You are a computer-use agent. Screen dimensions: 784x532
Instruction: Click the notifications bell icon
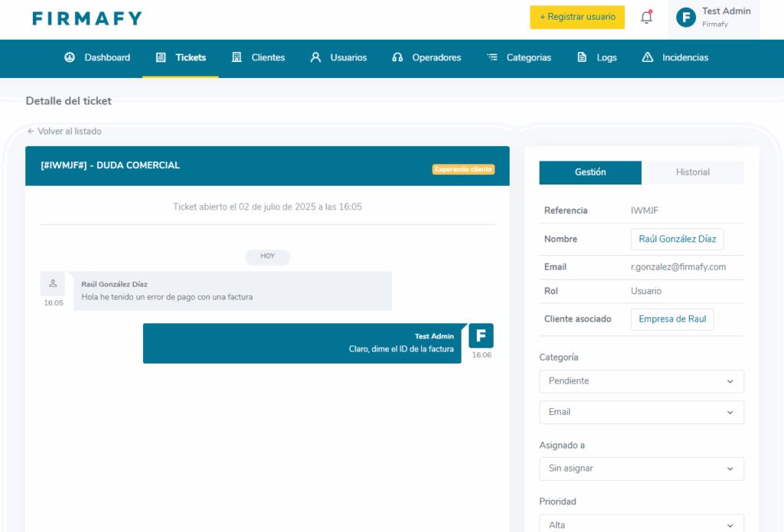646,17
